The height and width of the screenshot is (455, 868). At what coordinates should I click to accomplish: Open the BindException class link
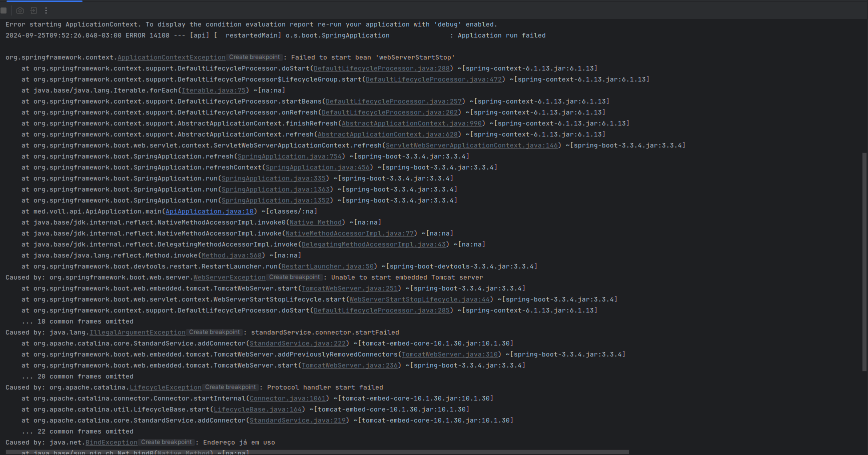(112, 442)
